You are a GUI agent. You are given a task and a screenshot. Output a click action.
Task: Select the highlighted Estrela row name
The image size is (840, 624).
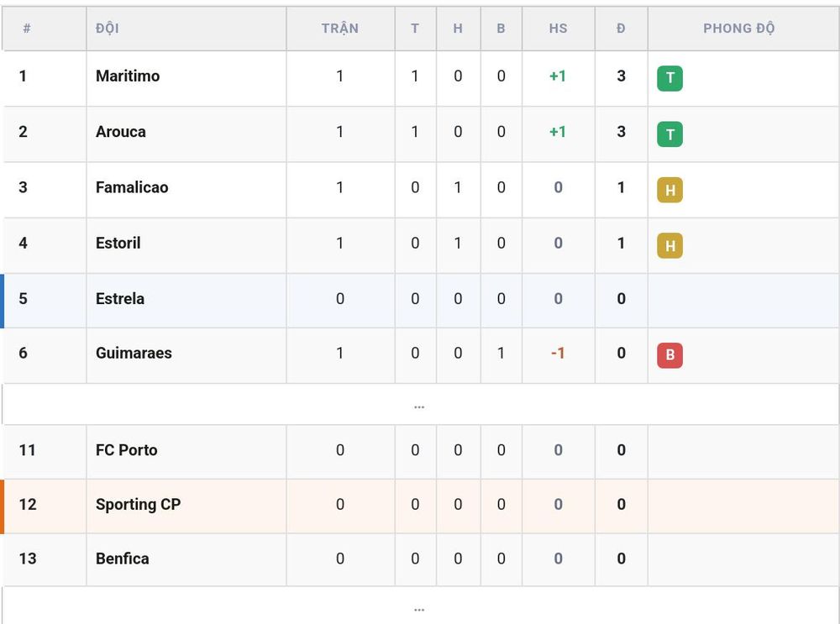pos(120,299)
